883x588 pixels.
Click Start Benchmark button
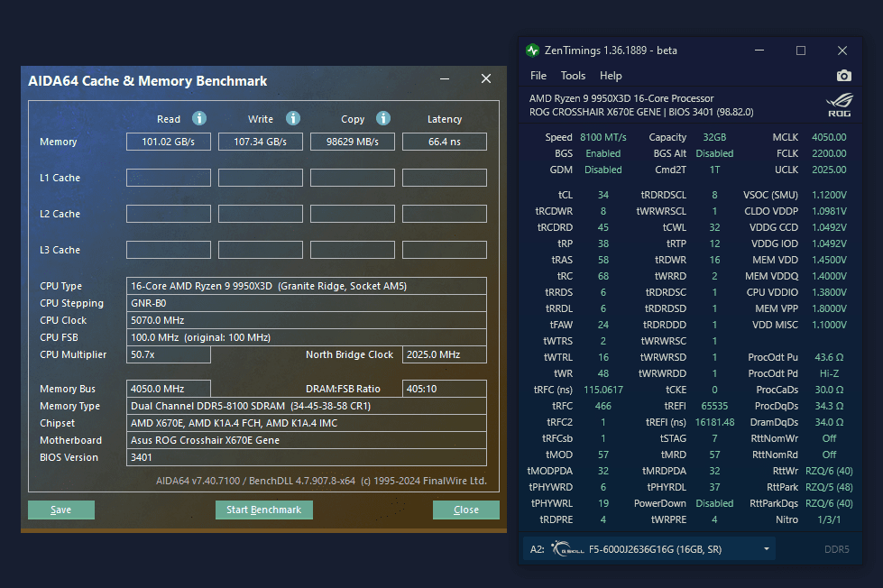coord(263,510)
